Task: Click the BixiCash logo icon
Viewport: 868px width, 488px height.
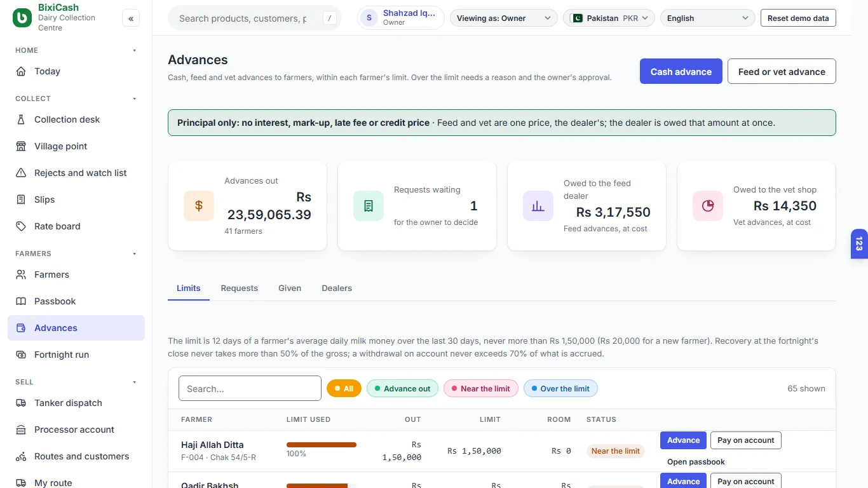Action: point(22,18)
